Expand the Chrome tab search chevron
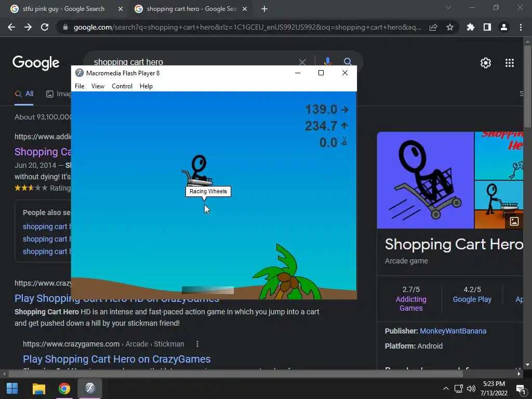This screenshot has width=532, height=399. pyautogui.click(x=448, y=7)
